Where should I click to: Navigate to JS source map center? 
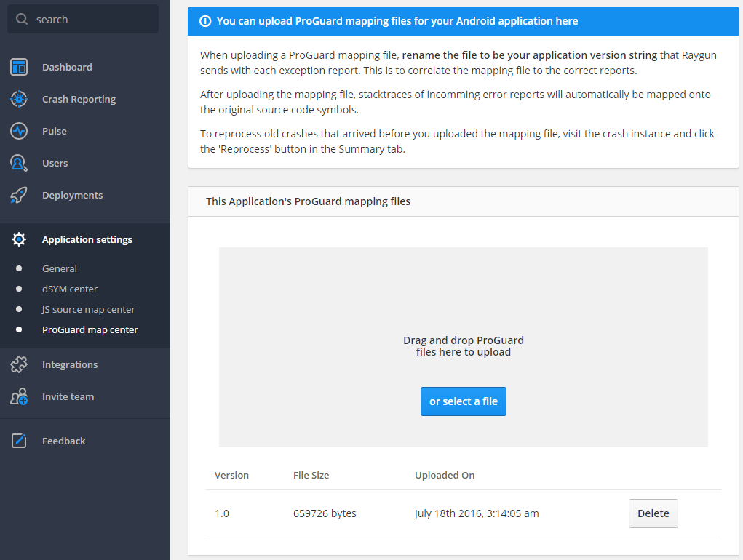pyautogui.click(x=89, y=309)
